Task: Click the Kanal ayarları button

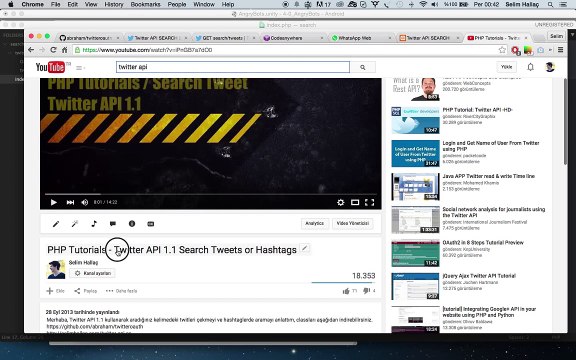Action: (x=93, y=273)
